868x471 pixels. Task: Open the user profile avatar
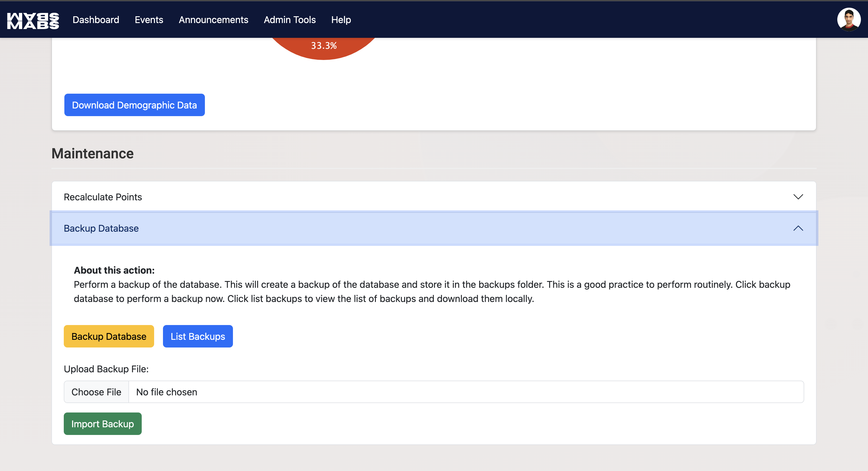click(848, 20)
